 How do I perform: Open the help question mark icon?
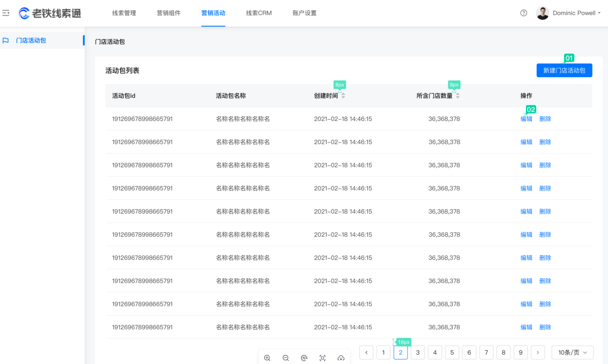click(524, 13)
